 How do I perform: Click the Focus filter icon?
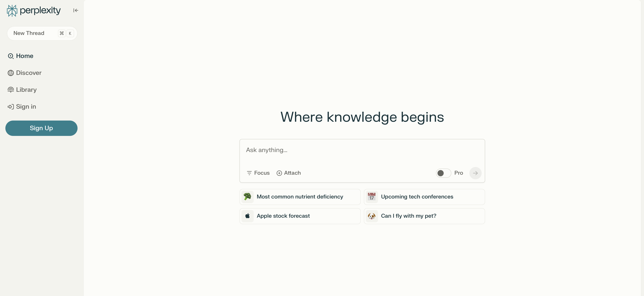pyautogui.click(x=249, y=173)
